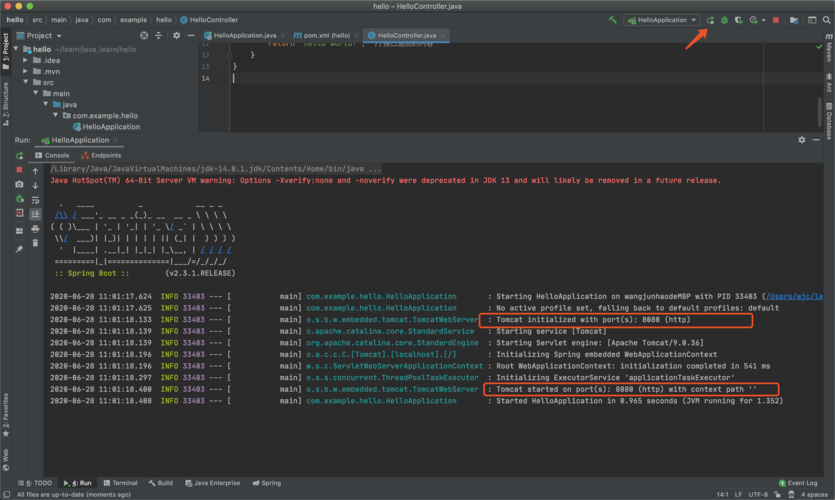
Task: Toggle the Structure tool window stripe button
Action: coord(6,103)
